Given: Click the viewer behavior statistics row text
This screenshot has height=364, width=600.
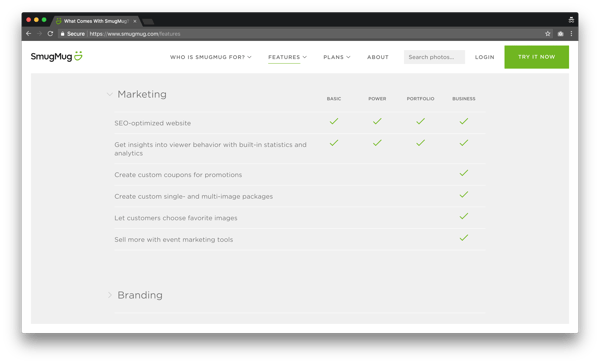Looking at the screenshot, I should (210, 149).
